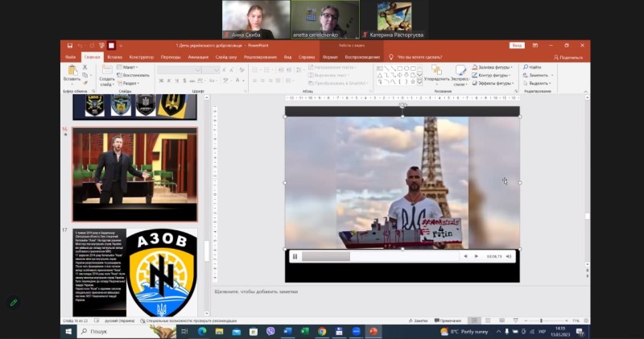Toggle numbered list button
Screen dimensions: 644x339
point(267,70)
